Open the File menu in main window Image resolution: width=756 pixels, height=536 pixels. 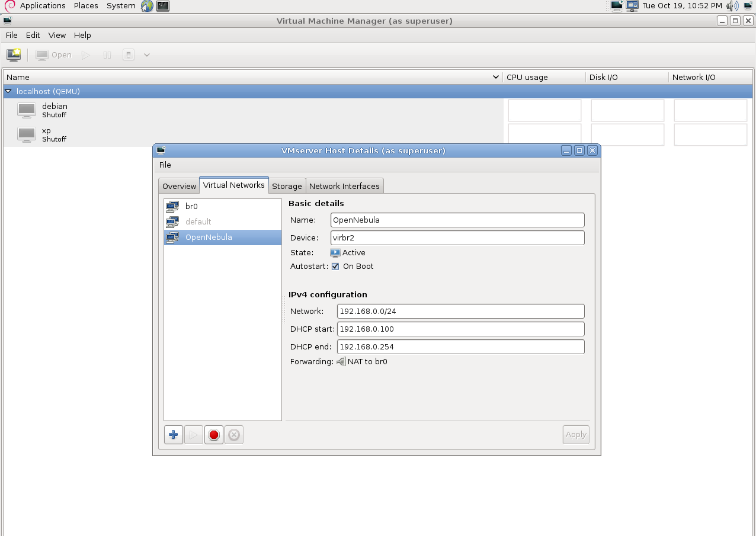point(12,35)
